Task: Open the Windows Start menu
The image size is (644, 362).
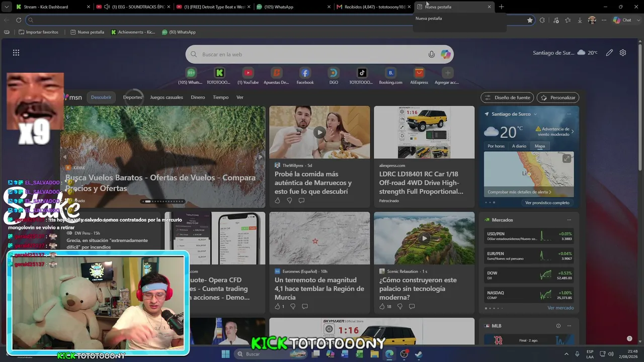Action: click(x=225, y=354)
